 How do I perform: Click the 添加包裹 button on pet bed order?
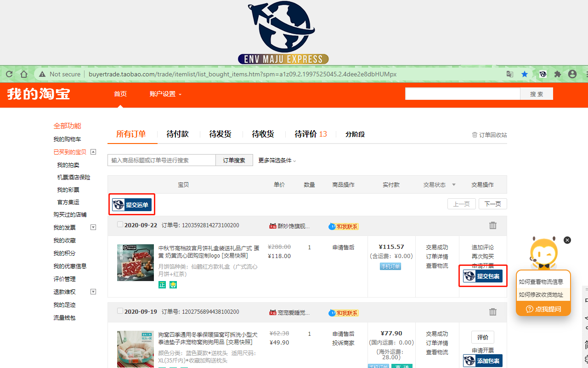(483, 361)
